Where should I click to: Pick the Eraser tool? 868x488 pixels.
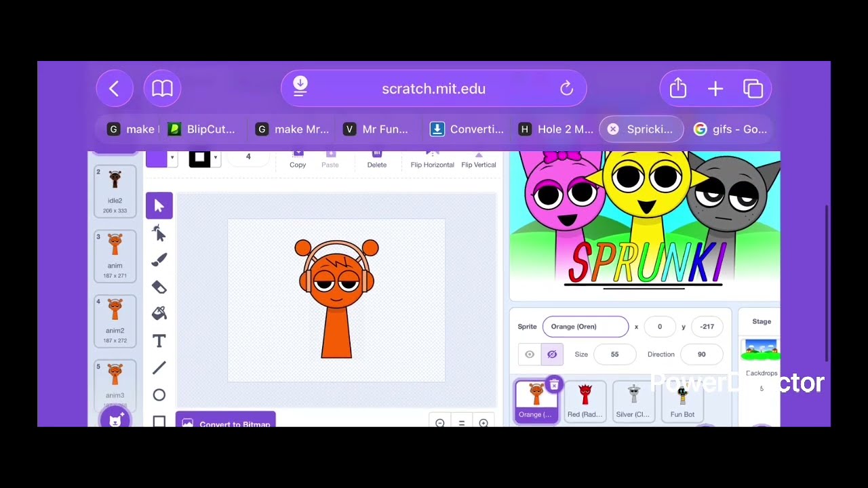coord(159,287)
